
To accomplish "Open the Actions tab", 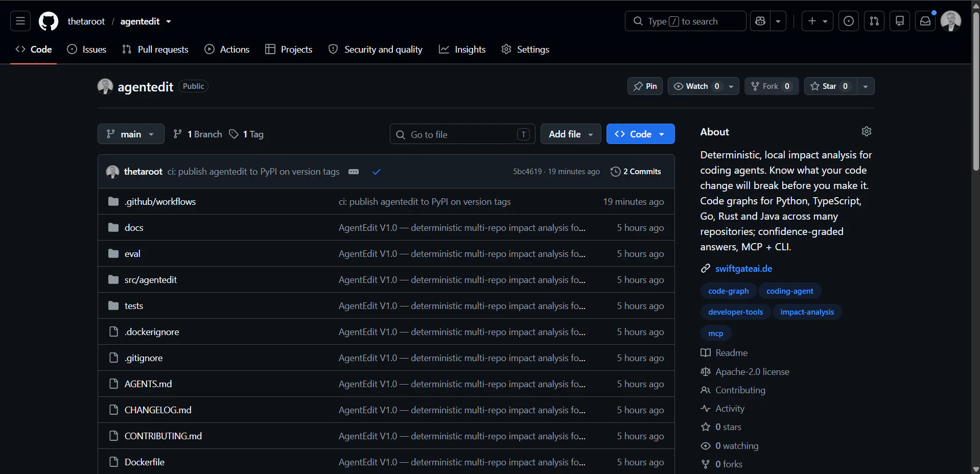I will coord(227,50).
